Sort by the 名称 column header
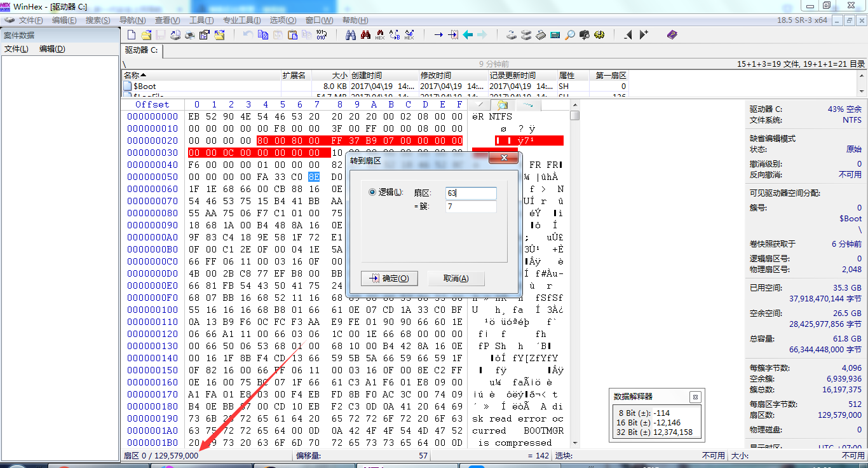The width and height of the screenshot is (868, 468). (201, 76)
